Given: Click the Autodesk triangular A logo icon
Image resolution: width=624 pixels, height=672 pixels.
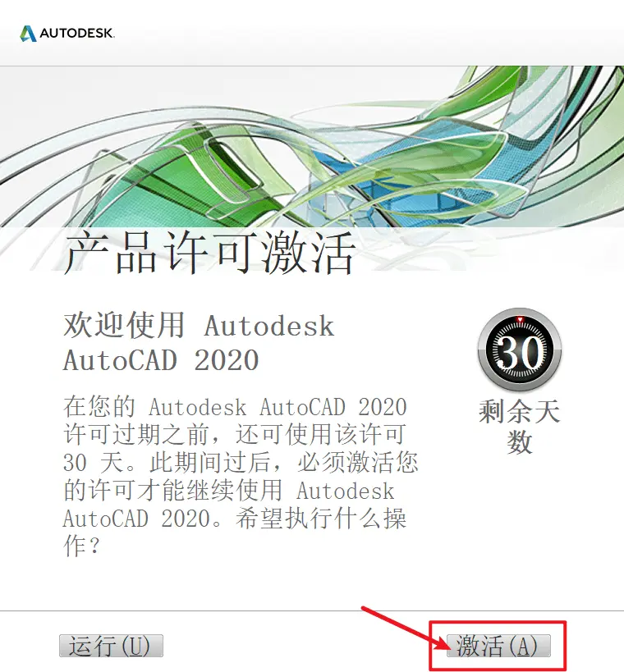Looking at the screenshot, I should pos(28,34).
